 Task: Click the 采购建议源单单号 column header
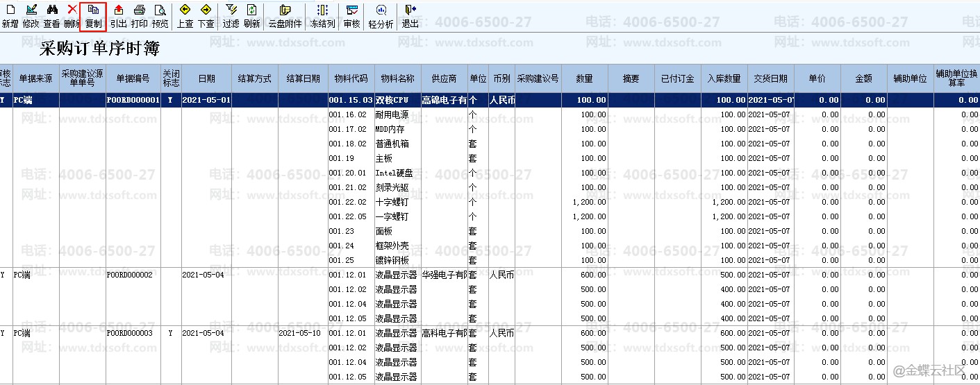[x=83, y=78]
